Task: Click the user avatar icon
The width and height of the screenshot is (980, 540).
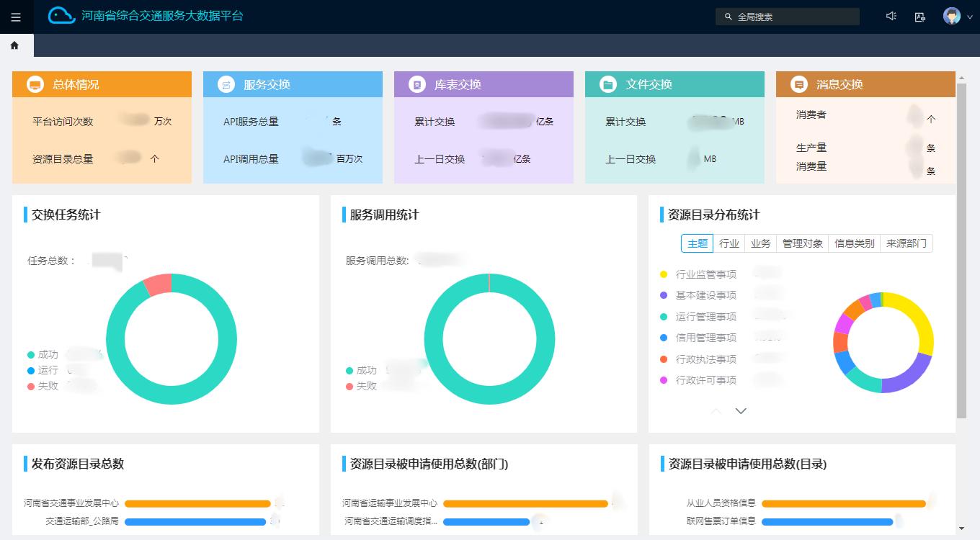Action: 952,17
